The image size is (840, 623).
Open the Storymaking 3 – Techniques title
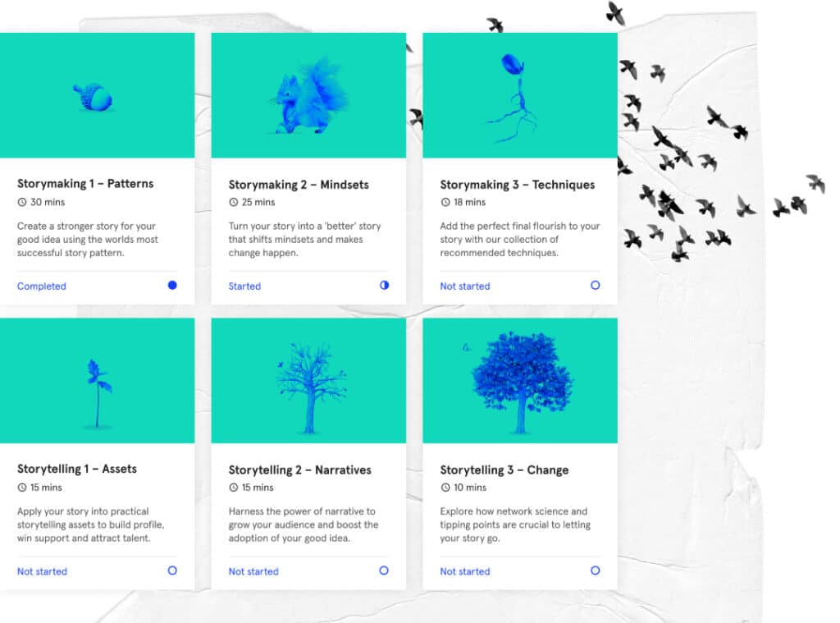(x=518, y=185)
